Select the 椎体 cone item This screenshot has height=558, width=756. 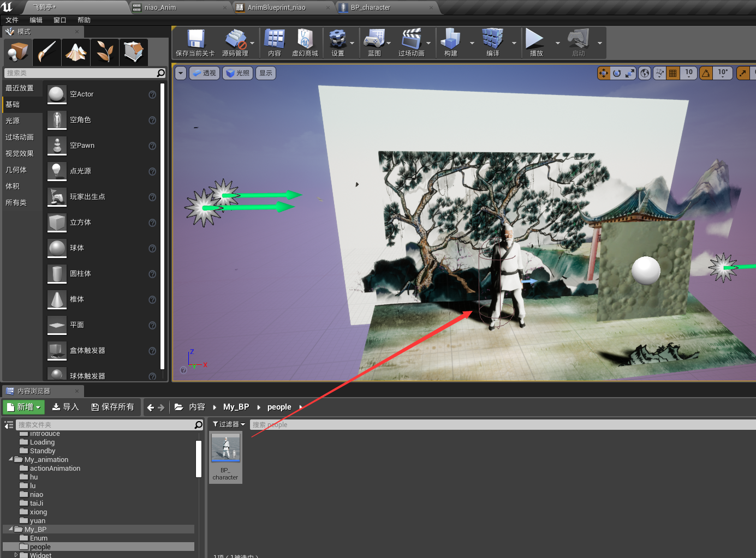pyautogui.click(x=102, y=299)
